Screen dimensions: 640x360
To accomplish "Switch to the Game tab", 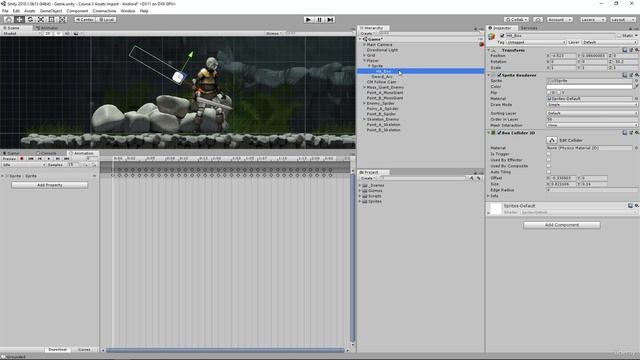I will [x=11, y=153].
